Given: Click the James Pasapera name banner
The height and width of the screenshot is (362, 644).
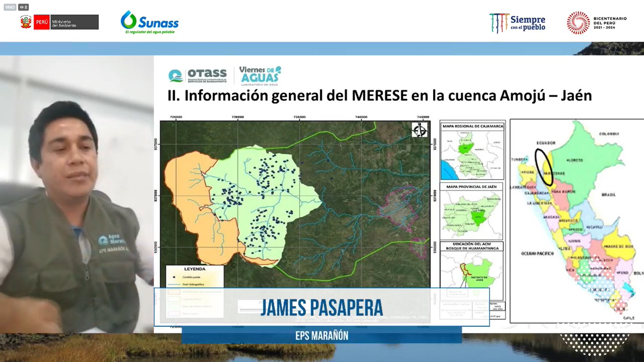Looking at the screenshot, I should tap(321, 307).
